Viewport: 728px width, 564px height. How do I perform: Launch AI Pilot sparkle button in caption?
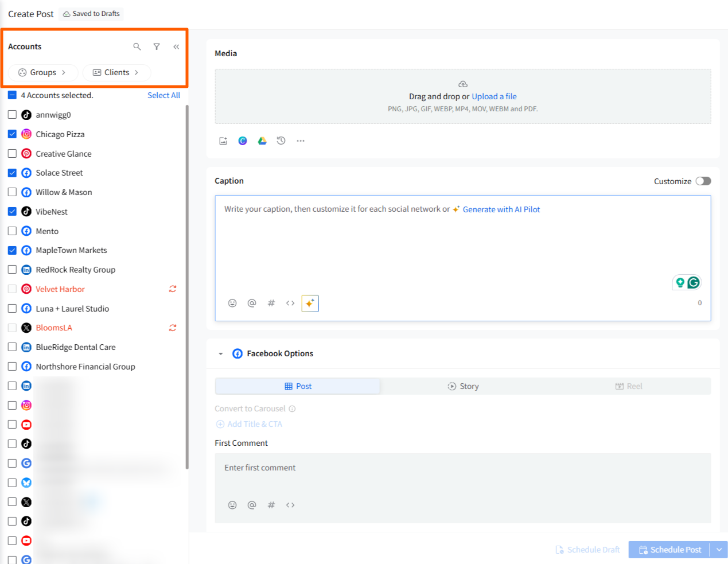point(310,303)
